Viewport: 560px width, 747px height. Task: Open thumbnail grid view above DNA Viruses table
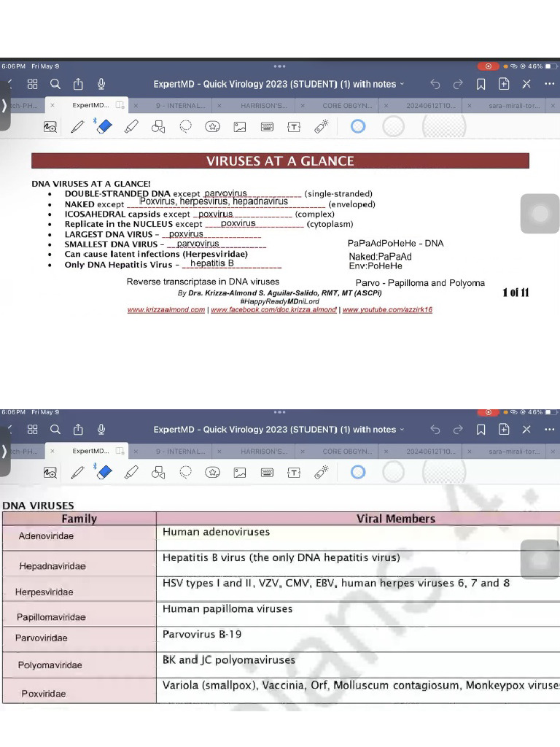[x=32, y=430]
